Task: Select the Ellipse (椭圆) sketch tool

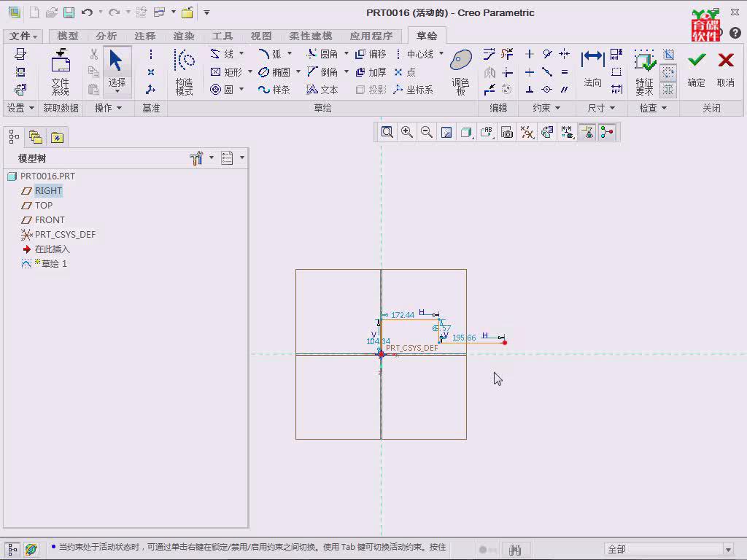Action: coord(274,72)
